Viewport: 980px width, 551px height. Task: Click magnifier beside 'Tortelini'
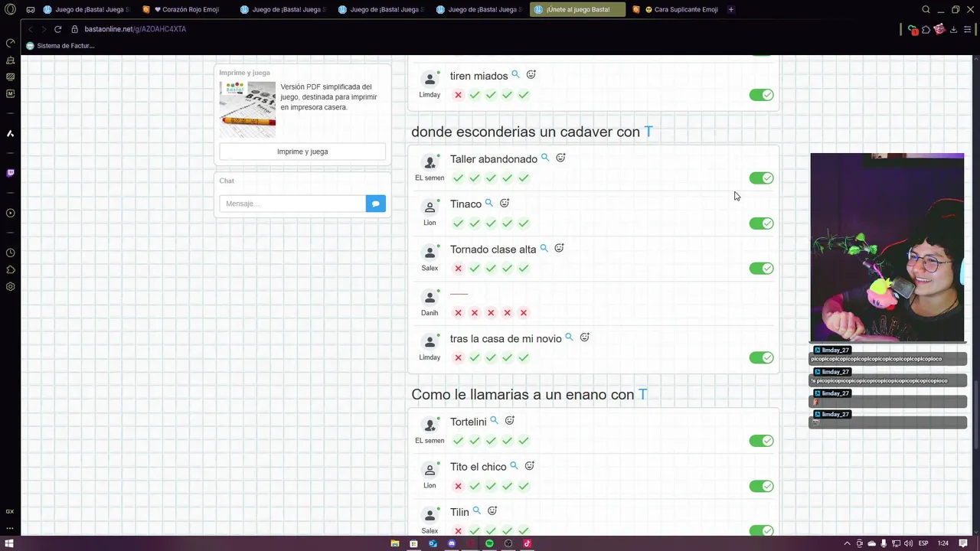point(494,421)
